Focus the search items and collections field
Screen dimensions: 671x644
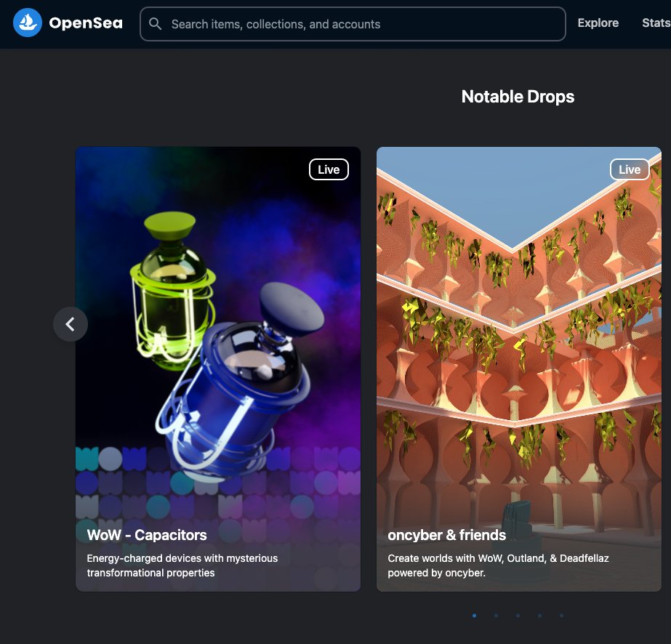353,24
